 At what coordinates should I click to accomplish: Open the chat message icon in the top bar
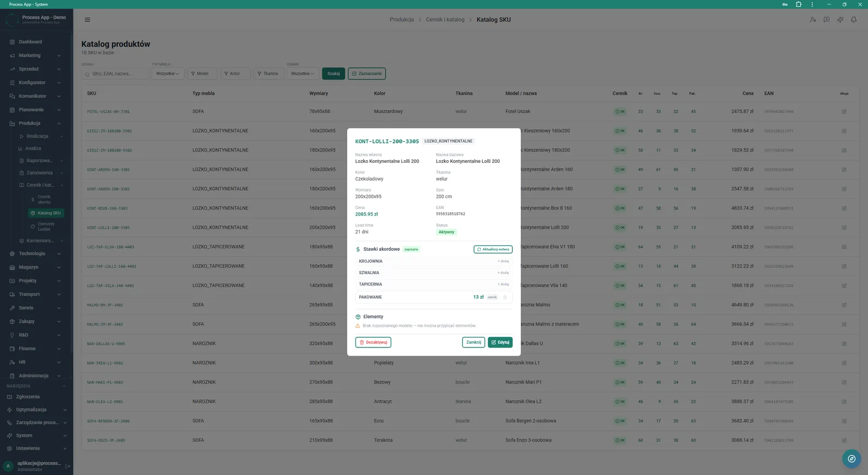(826, 20)
